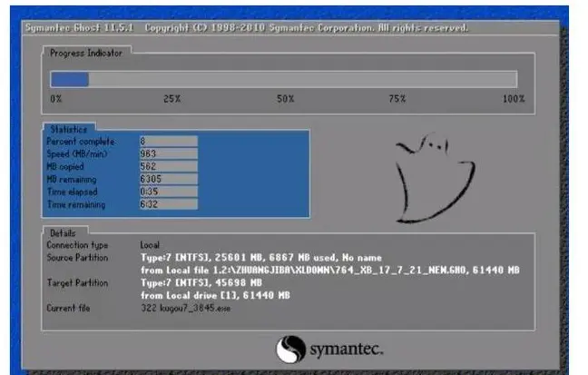Click the 75% progress marker
The width and height of the screenshot is (588, 375).
397,99
